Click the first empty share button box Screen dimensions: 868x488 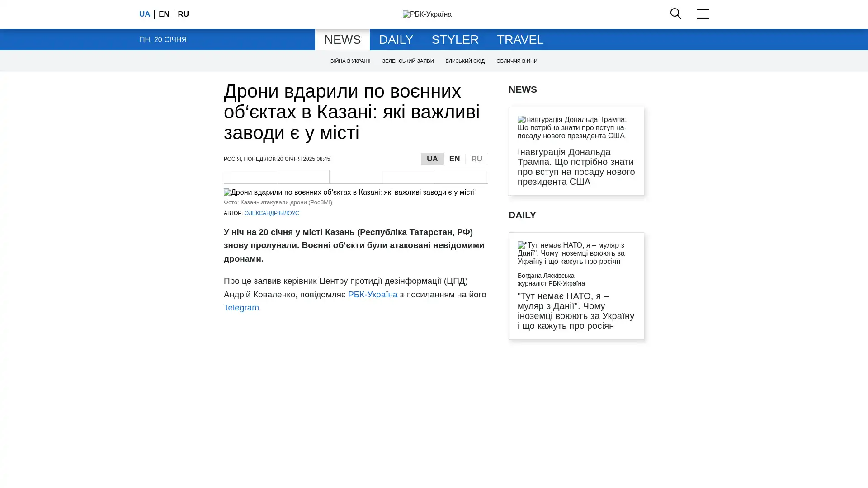click(x=250, y=177)
